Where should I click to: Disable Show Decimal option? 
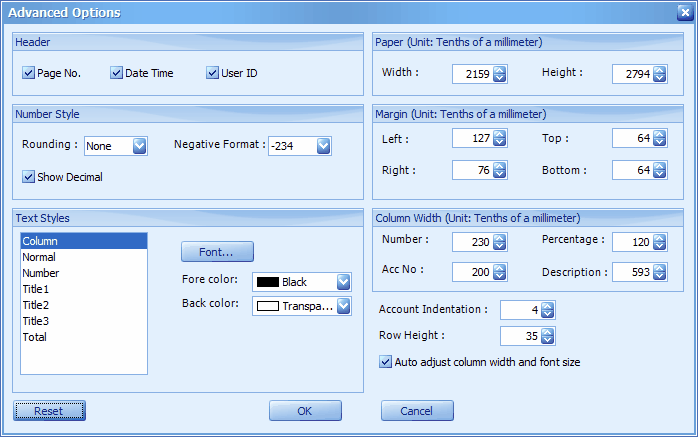28,177
